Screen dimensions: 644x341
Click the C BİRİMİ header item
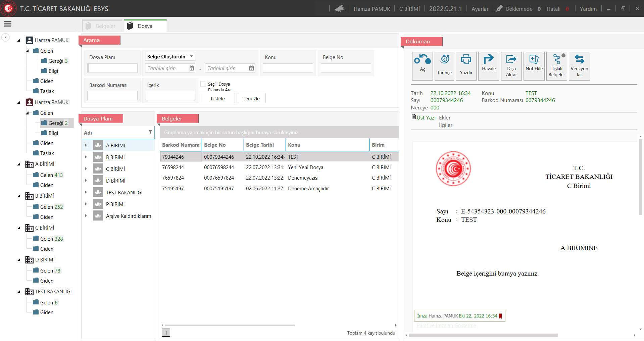coord(409,9)
